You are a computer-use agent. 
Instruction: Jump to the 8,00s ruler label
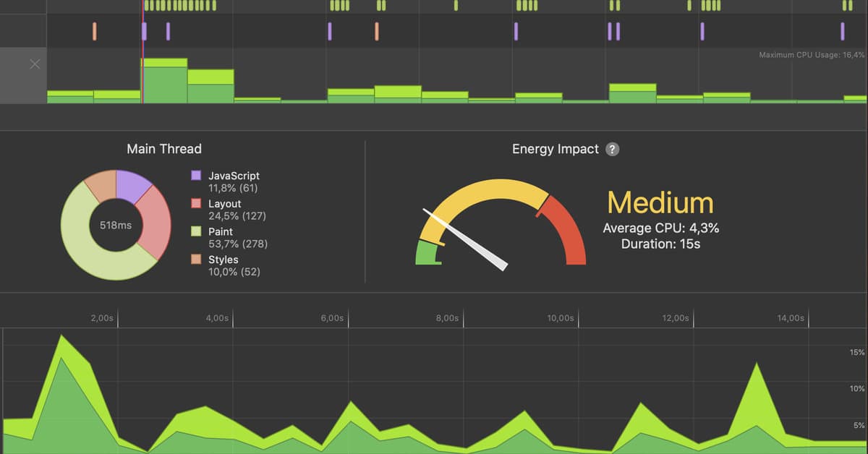(446, 318)
